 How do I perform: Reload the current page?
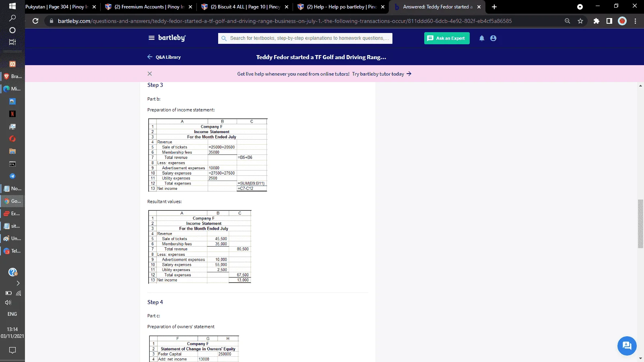35,21
